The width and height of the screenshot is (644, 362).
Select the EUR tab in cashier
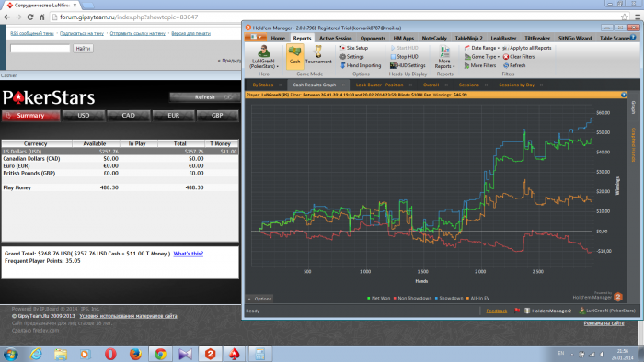[x=173, y=116]
